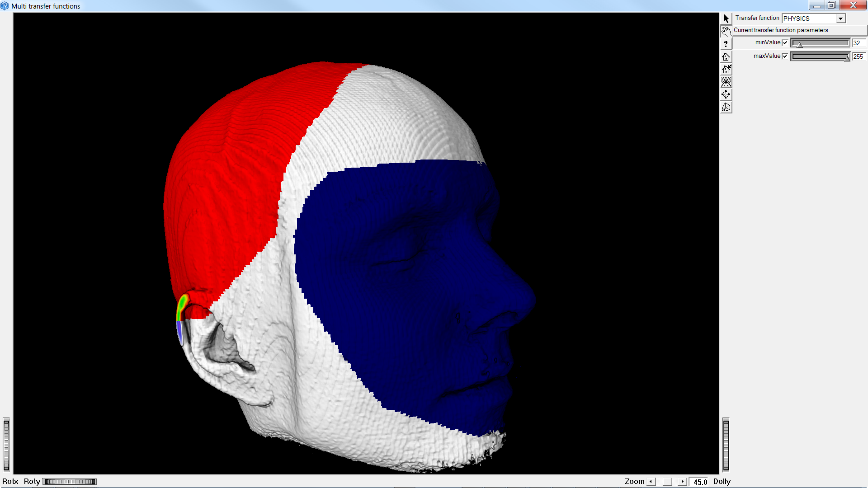This screenshot has height=488, width=868.
Task: Toggle the perspective camera cube icon
Action: point(726,107)
